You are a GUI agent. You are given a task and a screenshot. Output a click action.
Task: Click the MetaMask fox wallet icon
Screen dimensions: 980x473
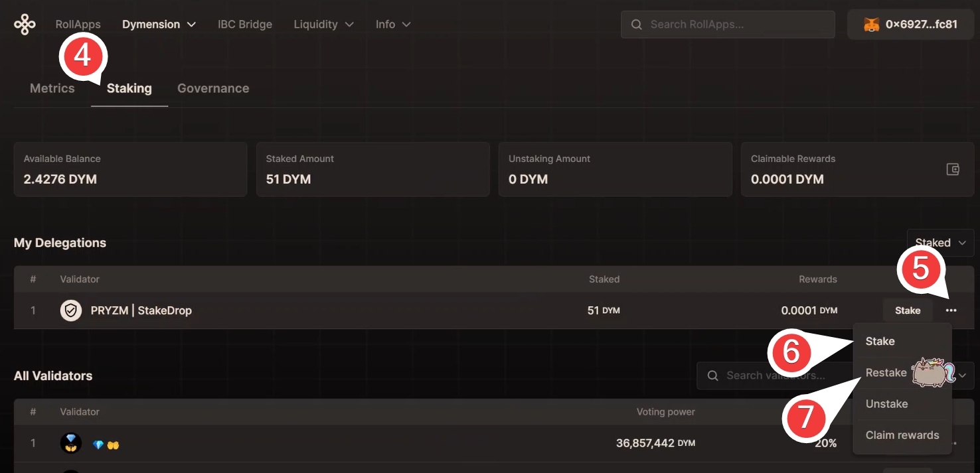tap(871, 25)
